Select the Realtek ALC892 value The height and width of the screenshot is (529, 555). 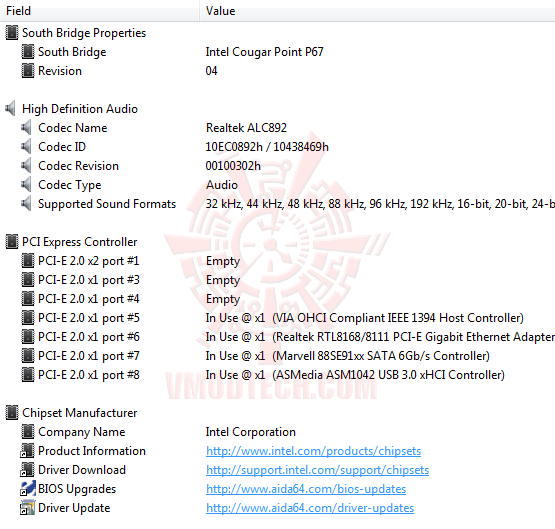[246, 128]
